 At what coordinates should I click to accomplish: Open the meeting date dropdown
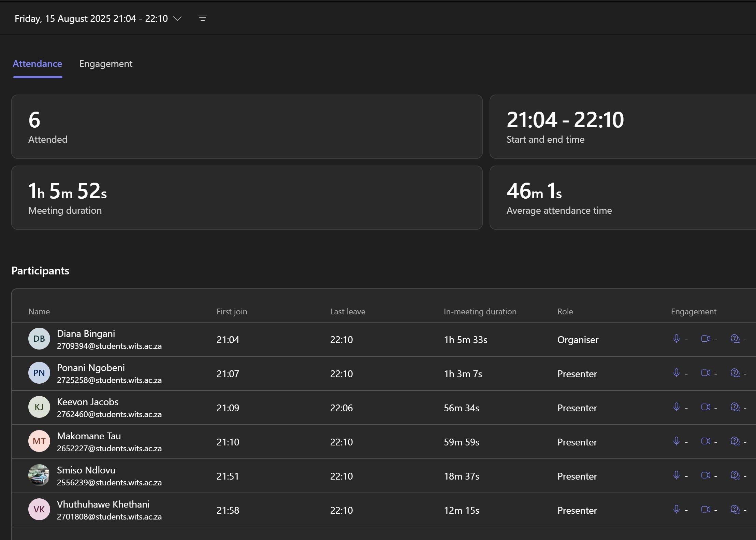pyautogui.click(x=177, y=18)
